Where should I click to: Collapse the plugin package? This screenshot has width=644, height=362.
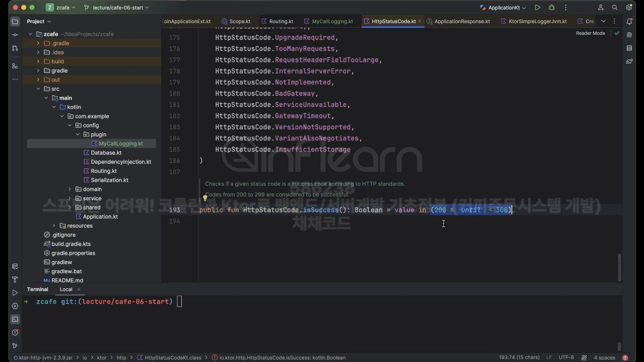coord(77,134)
